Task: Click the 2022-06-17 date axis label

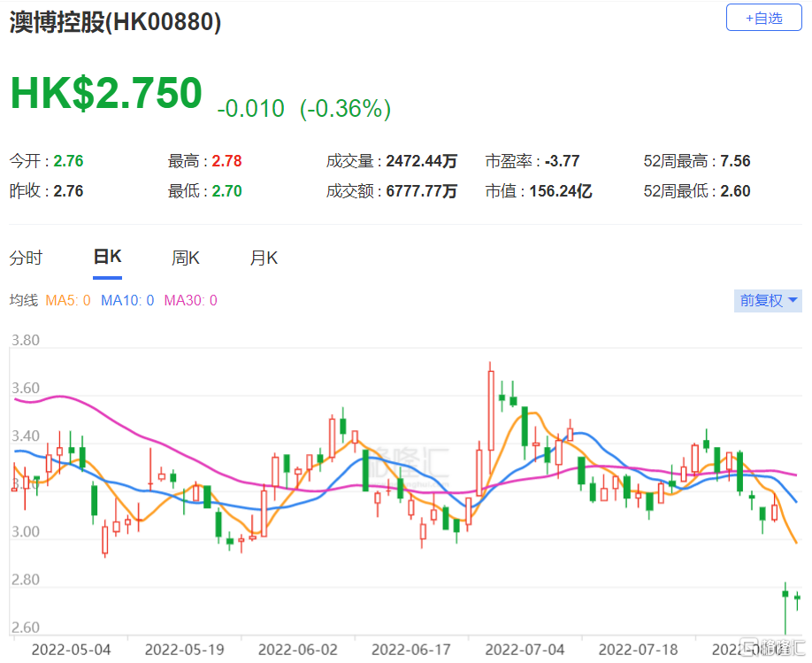Action: pos(411,650)
